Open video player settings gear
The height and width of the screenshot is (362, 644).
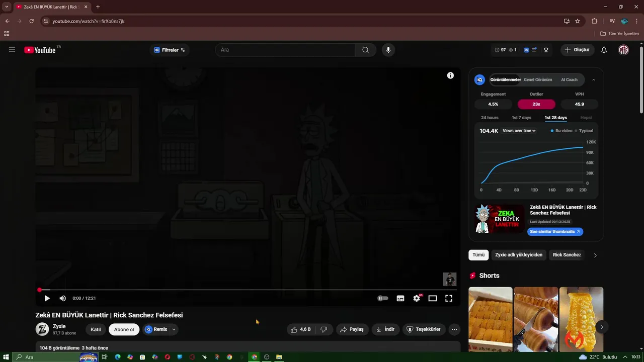(x=417, y=298)
